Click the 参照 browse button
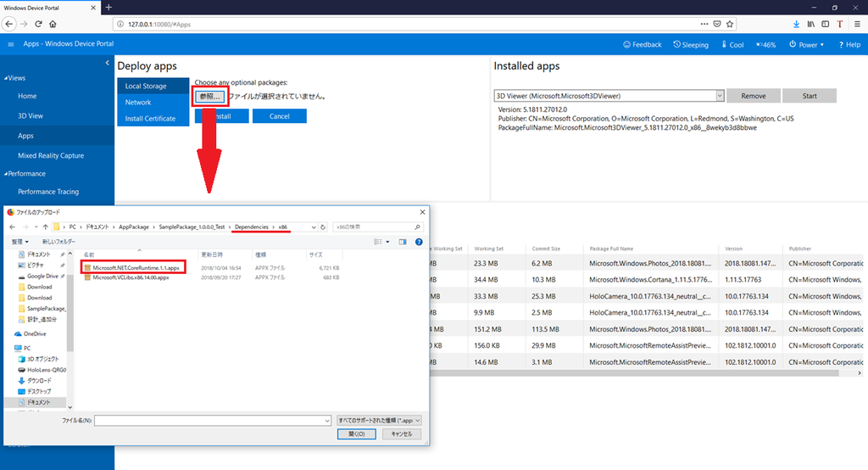The image size is (868, 470). coord(210,97)
